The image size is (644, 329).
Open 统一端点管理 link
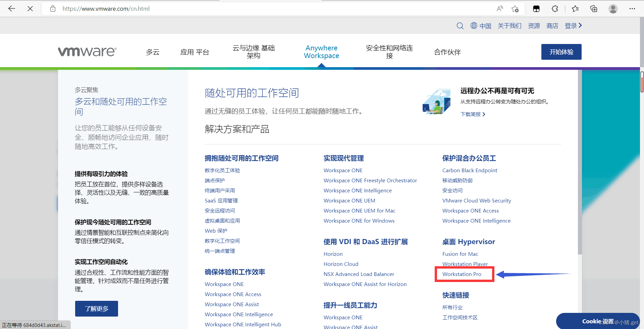pyautogui.click(x=220, y=251)
